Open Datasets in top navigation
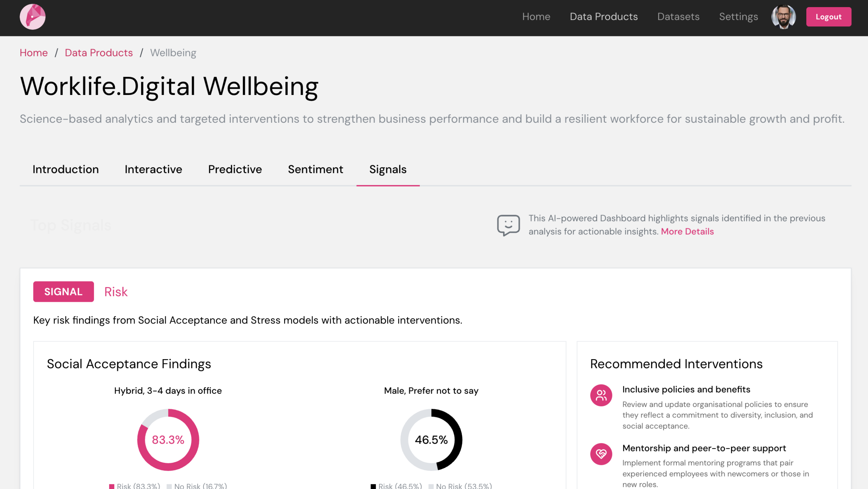The image size is (868, 489). [x=678, y=17]
